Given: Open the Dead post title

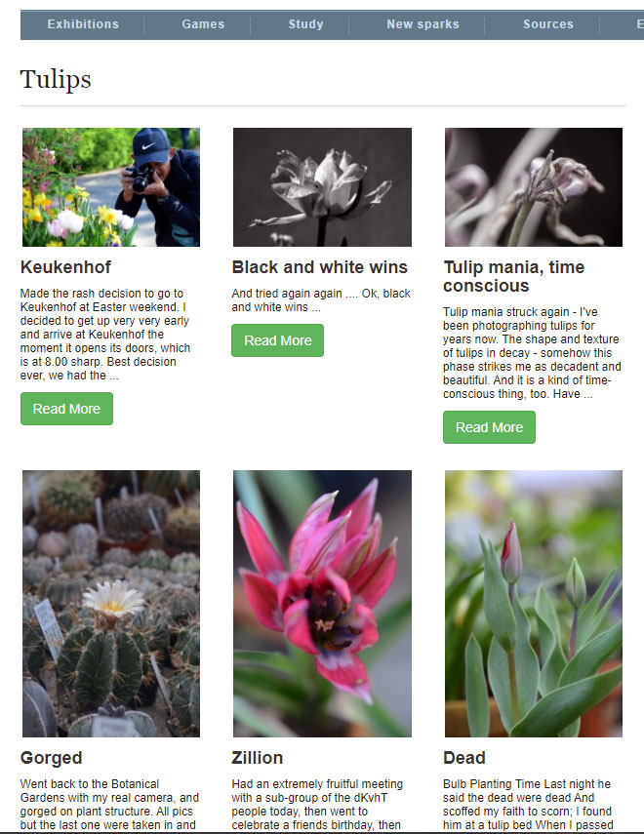Looking at the screenshot, I should click(464, 758).
